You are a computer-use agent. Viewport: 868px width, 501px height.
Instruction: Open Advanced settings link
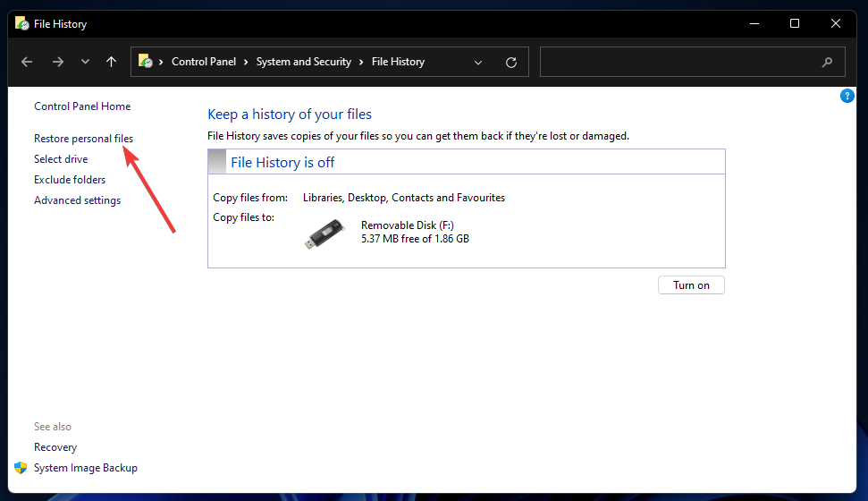point(77,200)
